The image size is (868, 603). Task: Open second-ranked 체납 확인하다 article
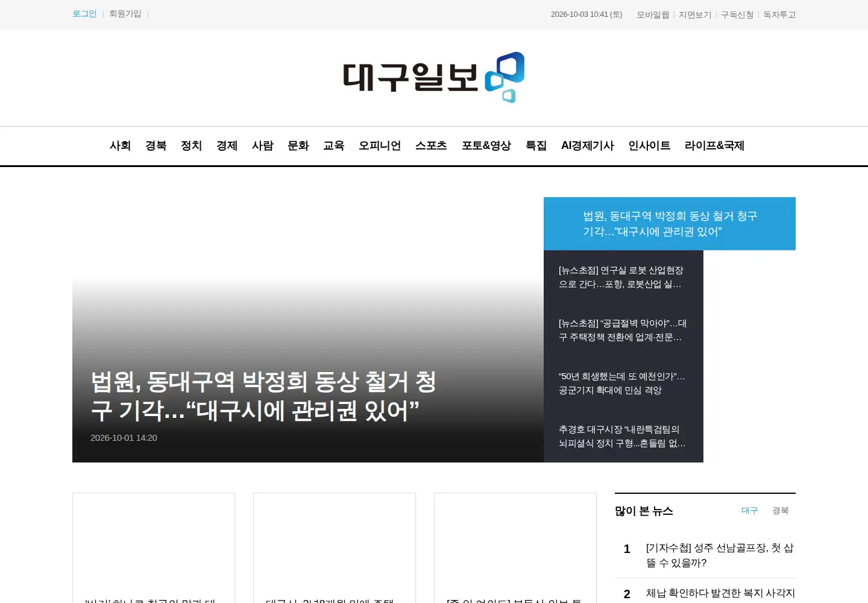tap(720, 593)
